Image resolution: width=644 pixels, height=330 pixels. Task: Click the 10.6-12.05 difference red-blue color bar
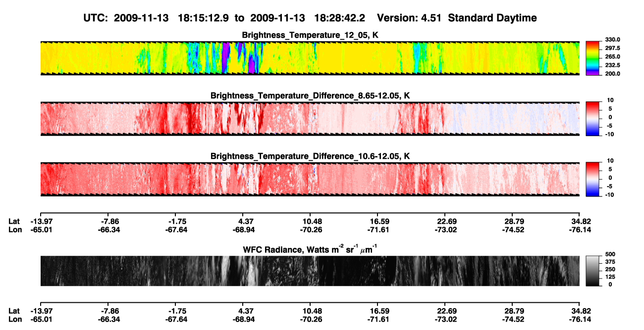pos(593,180)
